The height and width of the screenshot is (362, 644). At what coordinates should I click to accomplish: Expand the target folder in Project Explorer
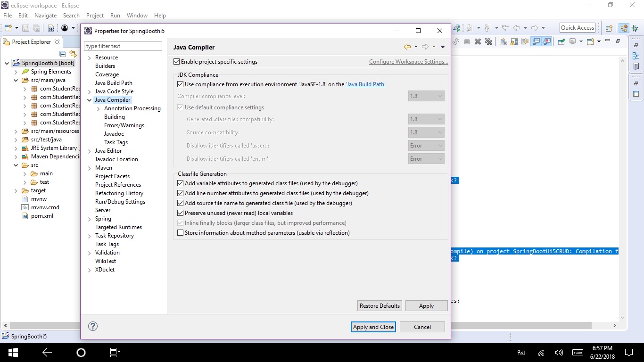pos(16,190)
